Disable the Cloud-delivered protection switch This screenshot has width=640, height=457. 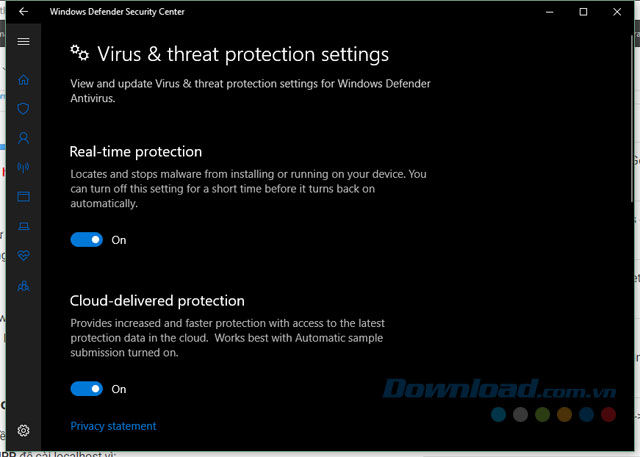click(87, 389)
